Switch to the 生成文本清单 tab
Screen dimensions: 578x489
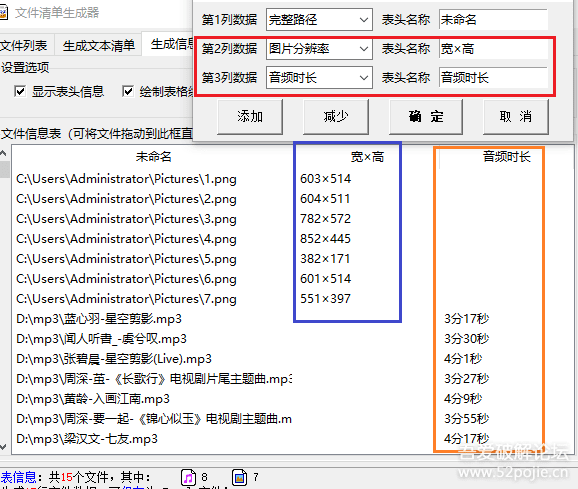pos(98,45)
